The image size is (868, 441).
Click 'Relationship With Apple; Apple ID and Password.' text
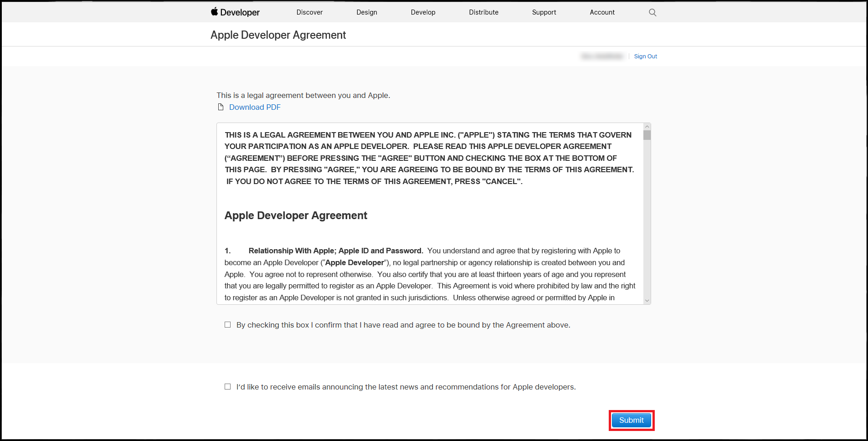coord(336,251)
